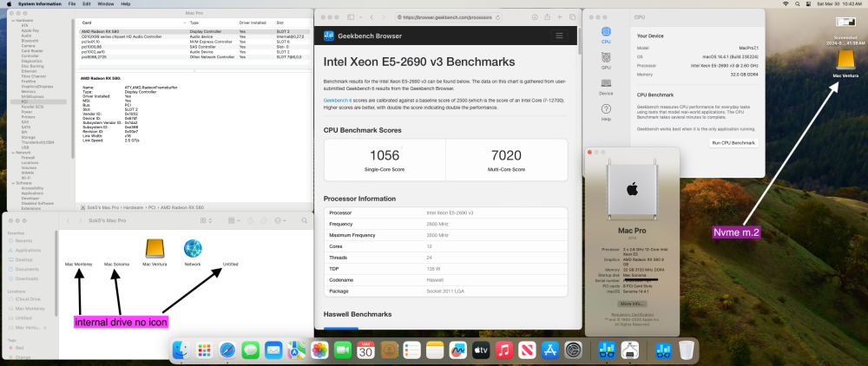
Task: Open Messages from the Dock
Action: click(x=251, y=350)
